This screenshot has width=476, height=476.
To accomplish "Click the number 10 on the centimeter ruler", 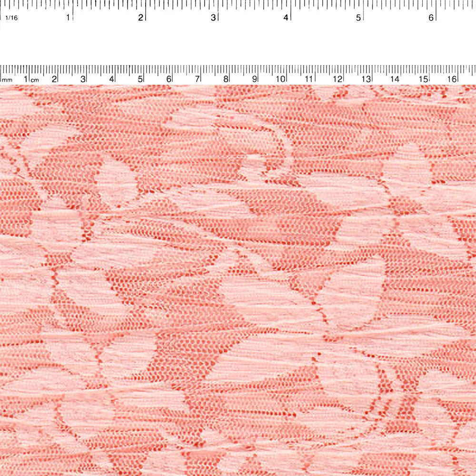I will click(280, 79).
